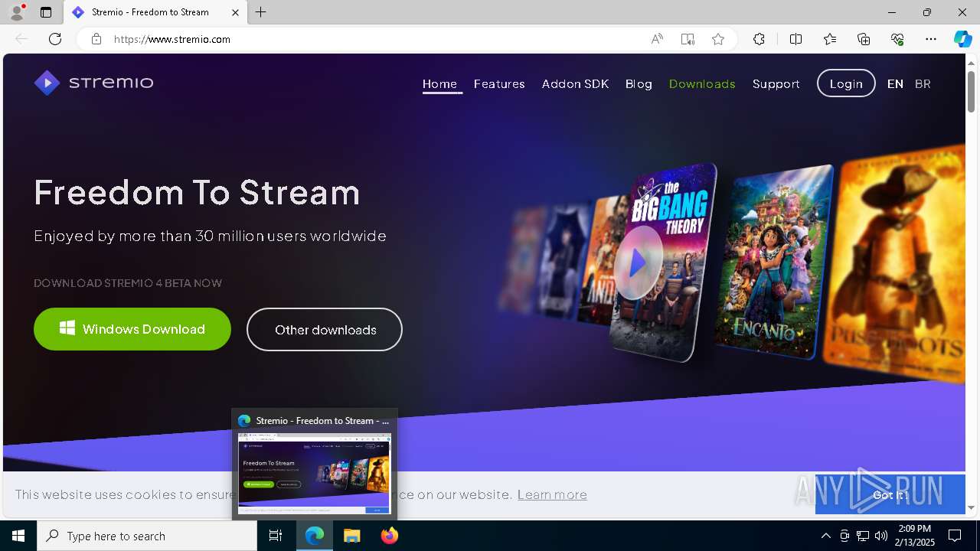The height and width of the screenshot is (551, 980).
Task: Click the Windows Download button
Action: [x=132, y=329]
